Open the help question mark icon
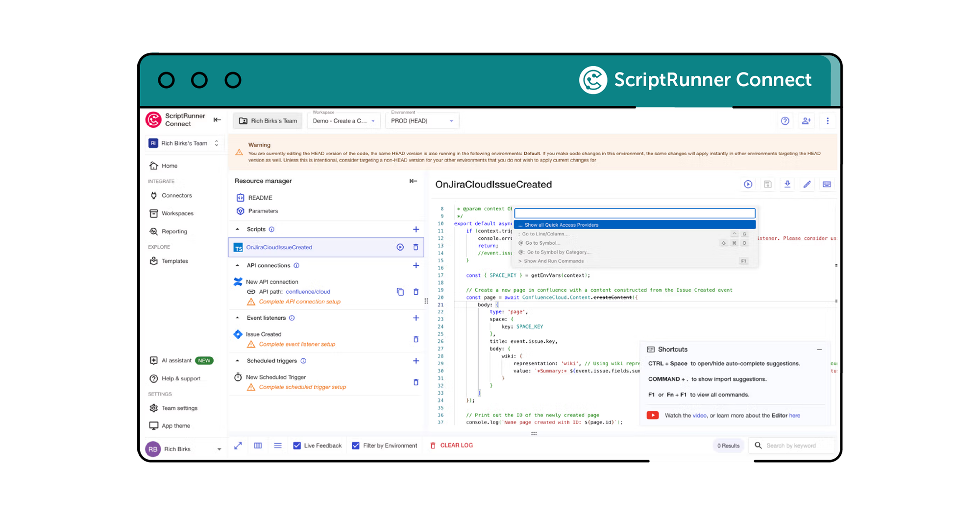This screenshot has height=514, width=980. pos(785,121)
